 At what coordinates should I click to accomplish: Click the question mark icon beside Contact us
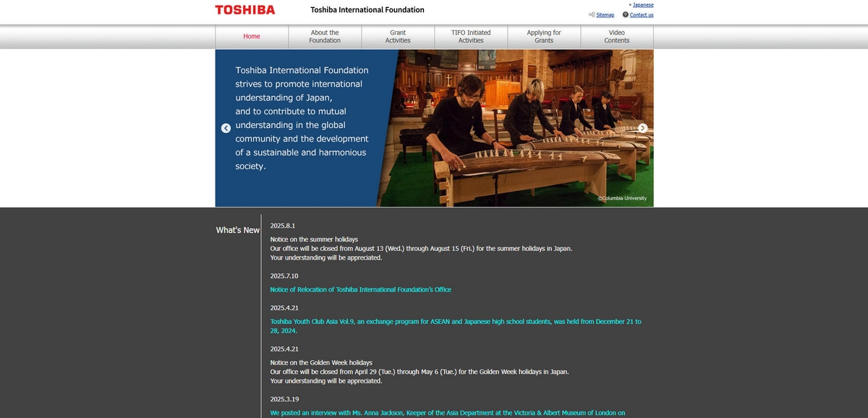(626, 14)
